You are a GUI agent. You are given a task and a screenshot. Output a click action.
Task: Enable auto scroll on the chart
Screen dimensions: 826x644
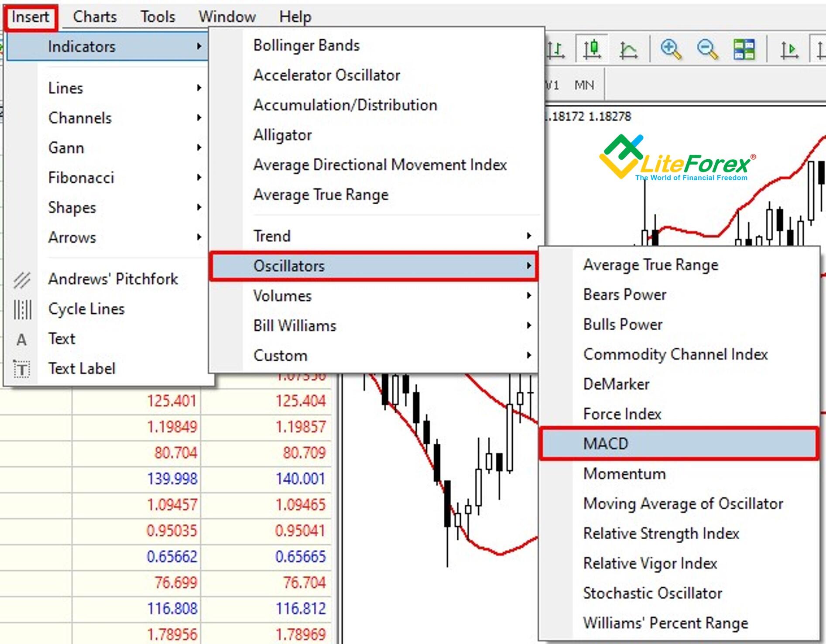click(790, 49)
